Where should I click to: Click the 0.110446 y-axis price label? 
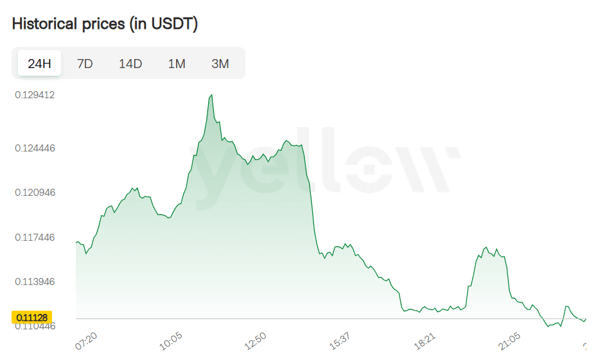pyautogui.click(x=35, y=326)
